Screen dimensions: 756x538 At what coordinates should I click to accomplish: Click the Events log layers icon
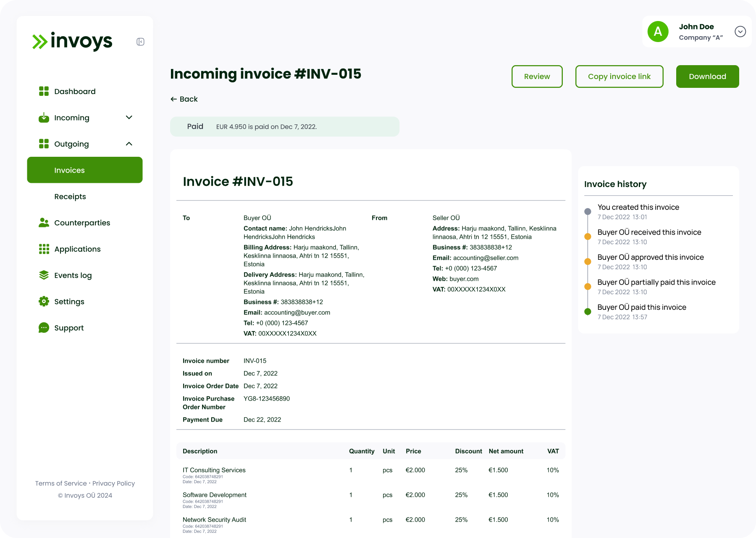(44, 275)
